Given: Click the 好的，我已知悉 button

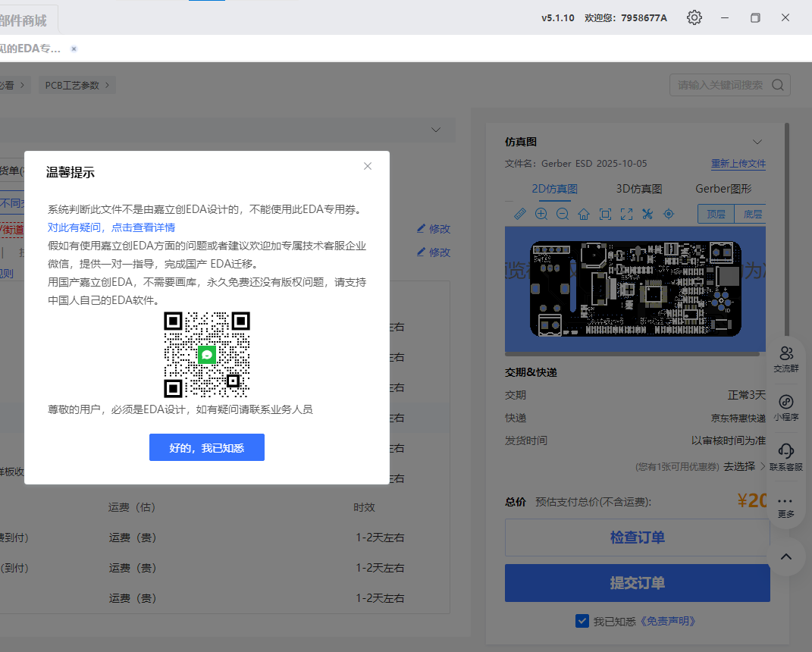Looking at the screenshot, I should click(207, 447).
